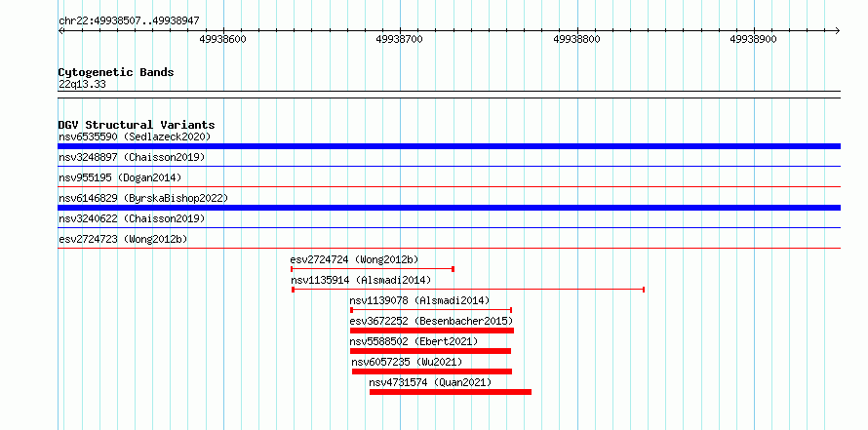Screen dimensions: 868x430
Task: Click the DGV Structural Variants track heading
Action: coord(137,125)
